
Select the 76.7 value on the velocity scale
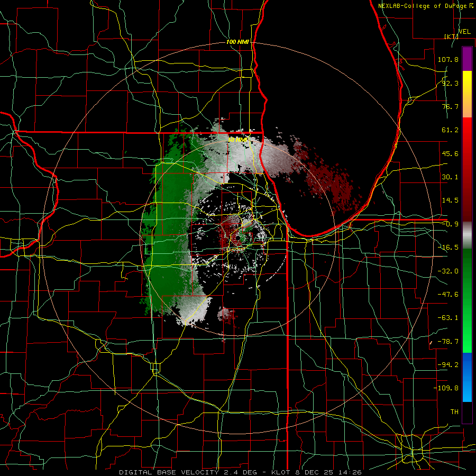pos(450,106)
